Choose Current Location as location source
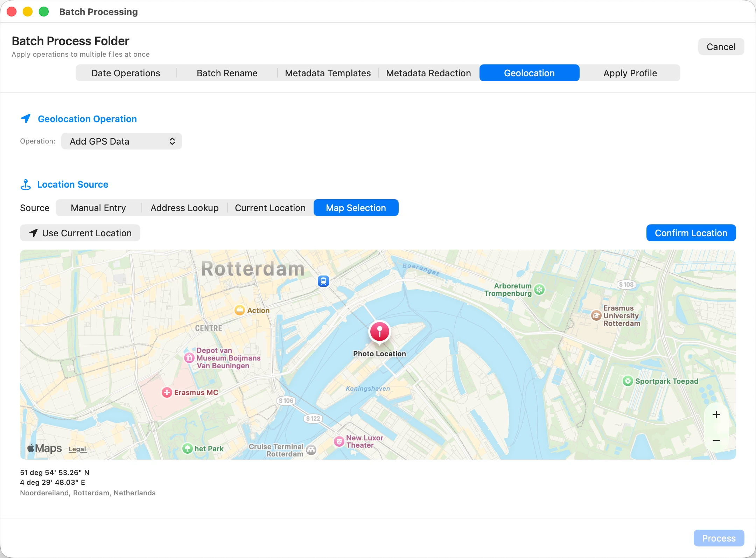The image size is (756, 558). click(270, 208)
